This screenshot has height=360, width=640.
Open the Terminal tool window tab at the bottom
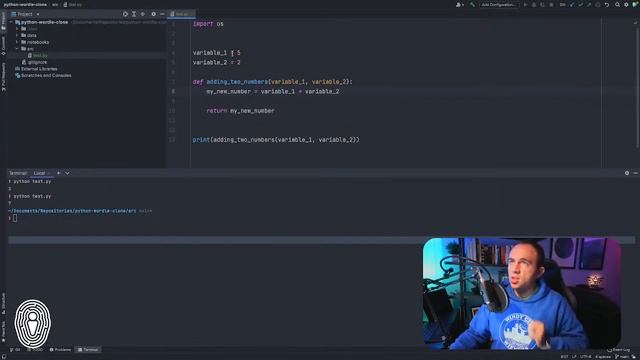(88, 350)
